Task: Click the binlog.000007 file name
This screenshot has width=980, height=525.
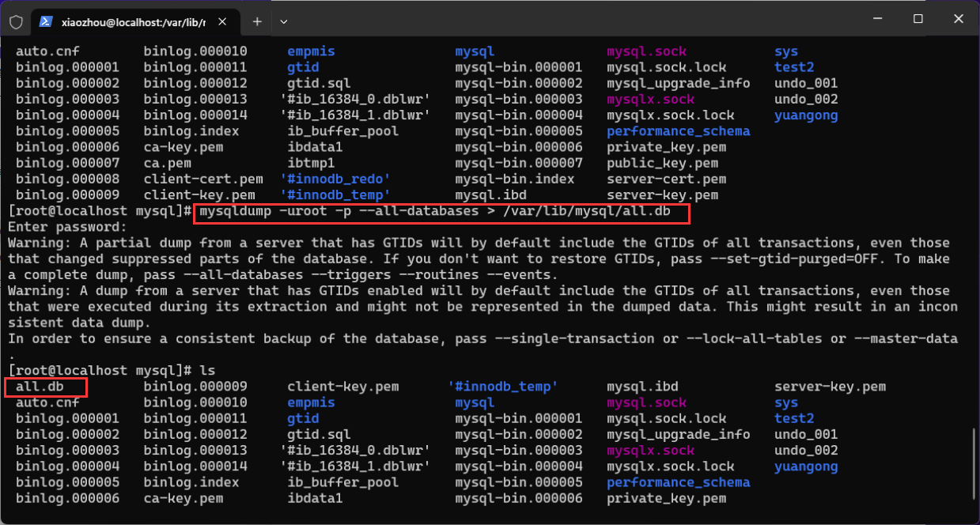Action: 67,163
